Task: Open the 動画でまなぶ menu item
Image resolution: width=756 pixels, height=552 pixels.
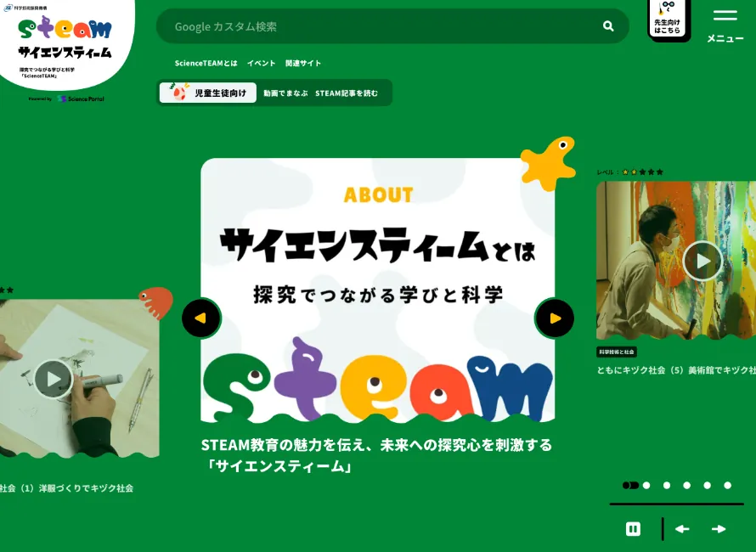Action: click(285, 93)
